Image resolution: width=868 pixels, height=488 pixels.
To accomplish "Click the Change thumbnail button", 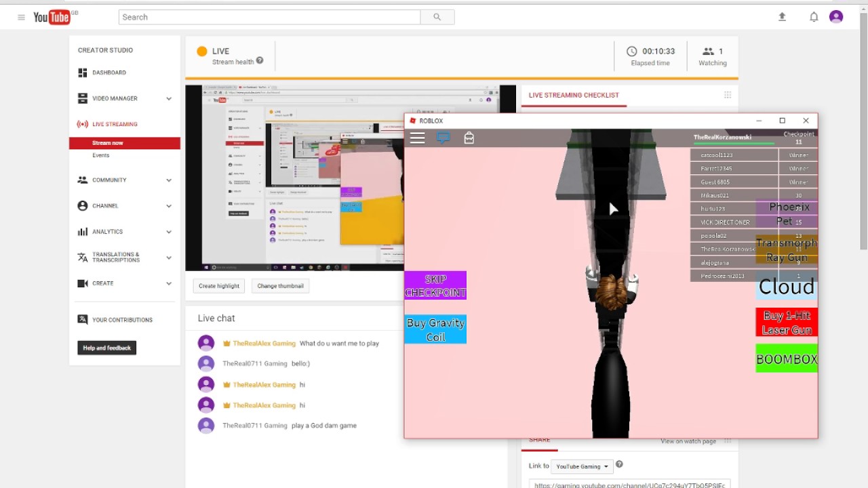I will (x=280, y=286).
